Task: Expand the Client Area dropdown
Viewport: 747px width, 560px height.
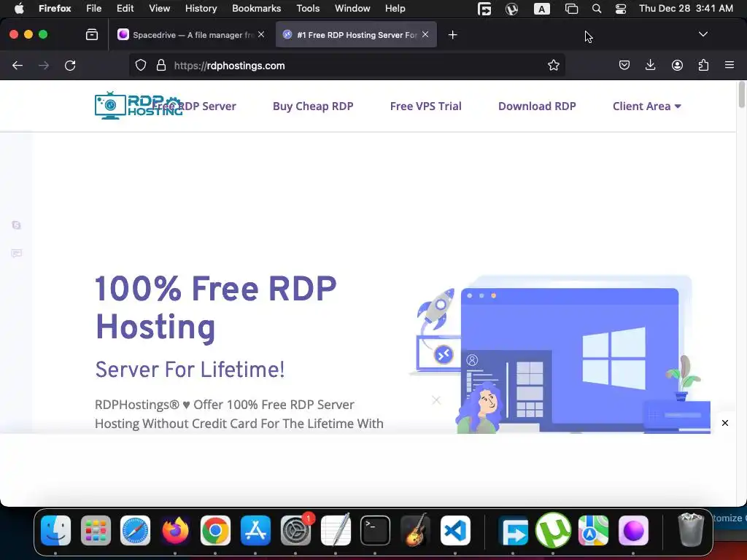Action: 646,106
